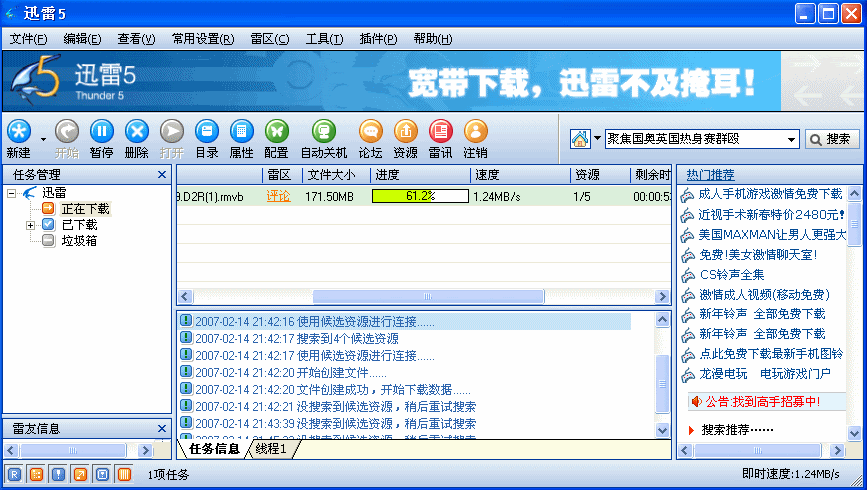Screen dimensions: 867x490
Task: Open the CS铃声全集 link
Action: tap(732, 275)
